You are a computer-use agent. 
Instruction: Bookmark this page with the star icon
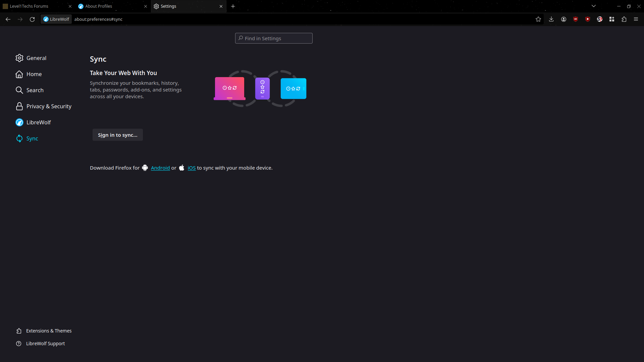coord(538,19)
